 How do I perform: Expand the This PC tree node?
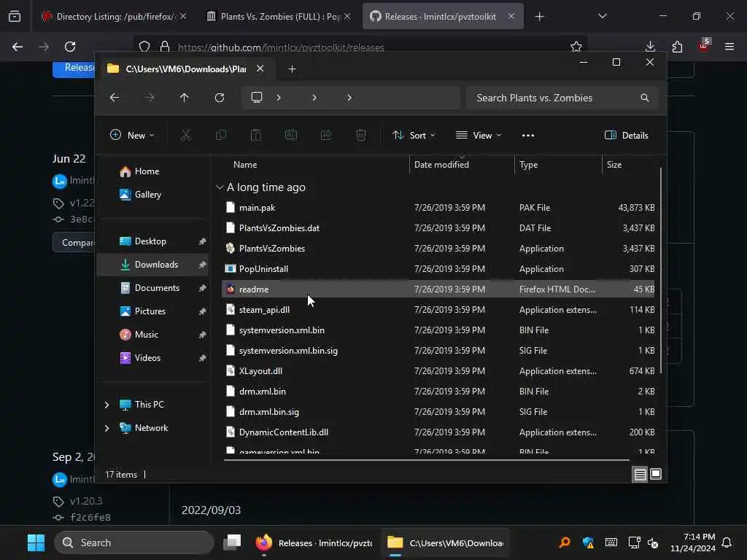click(x=107, y=405)
